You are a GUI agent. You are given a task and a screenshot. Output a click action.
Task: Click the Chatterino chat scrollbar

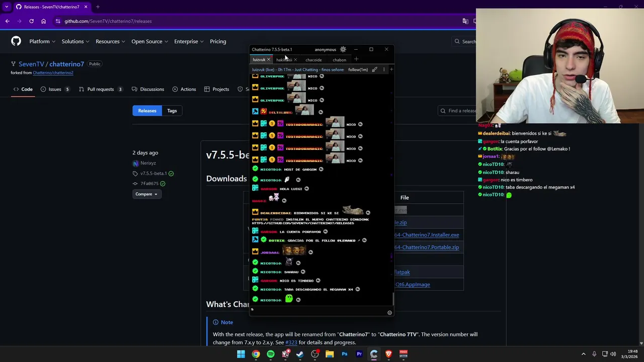pyautogui.click(x=393, y=299)
